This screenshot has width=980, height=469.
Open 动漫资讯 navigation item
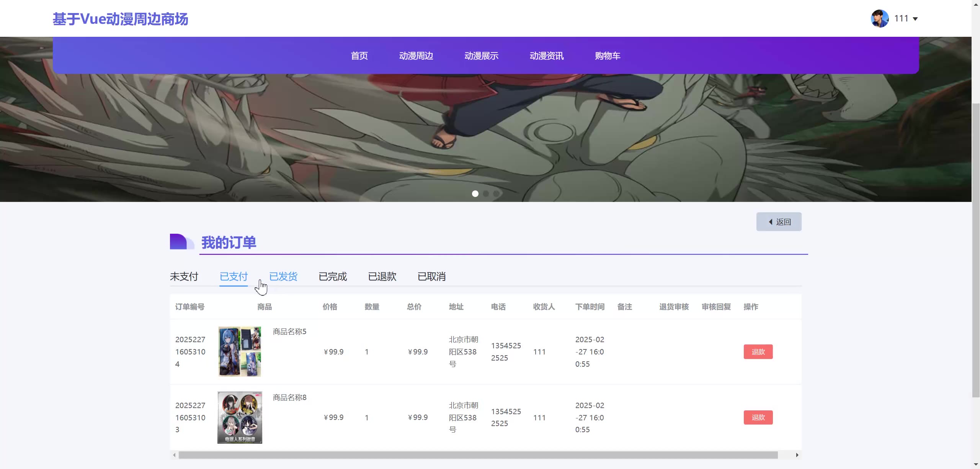coord(546,56)
